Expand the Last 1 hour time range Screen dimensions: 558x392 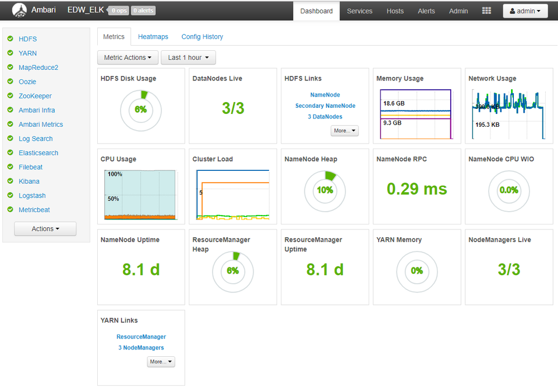188,58
